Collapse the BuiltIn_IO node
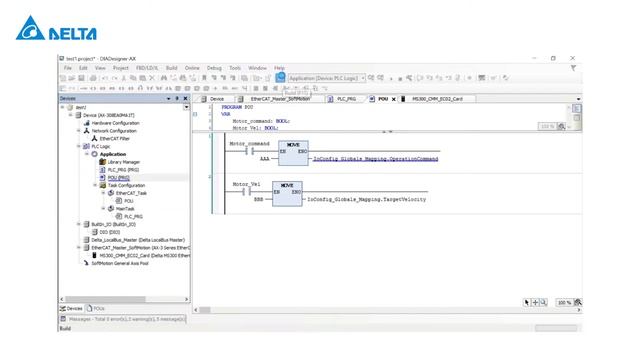Screen dimensions: 640x360 tap(79, 224)
